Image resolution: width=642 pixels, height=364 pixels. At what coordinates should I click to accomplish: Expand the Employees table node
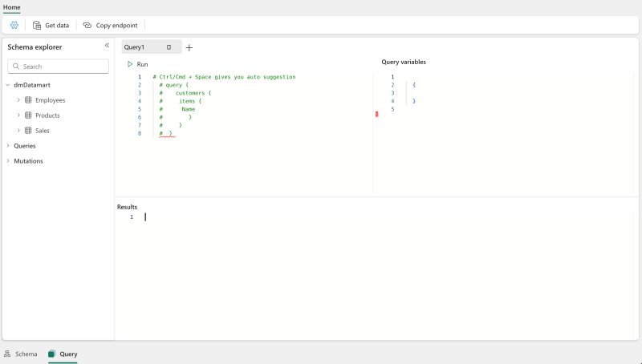click(18, 99)
